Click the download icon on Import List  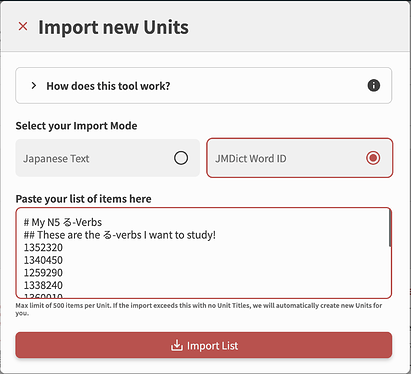pyautogui.click(x=177, y=346)
